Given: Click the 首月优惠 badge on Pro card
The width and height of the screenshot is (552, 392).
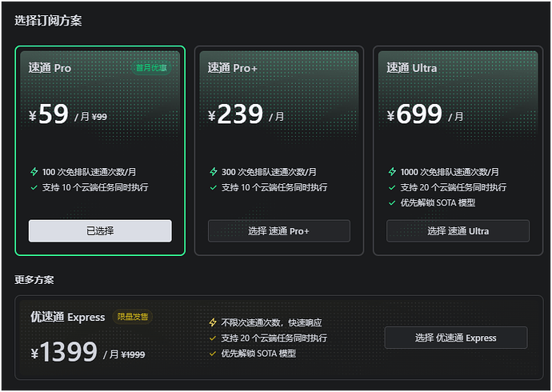Looking at the screenshot, I should click(151, 67).
